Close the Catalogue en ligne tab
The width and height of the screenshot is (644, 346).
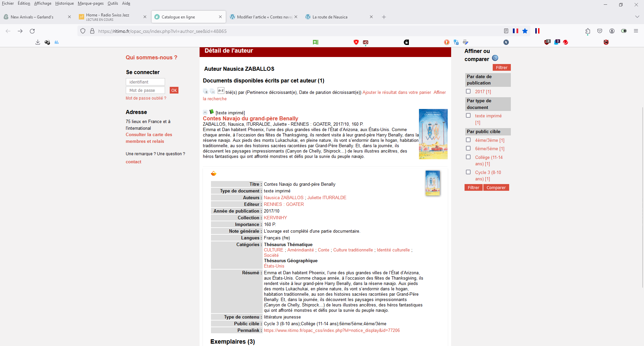coord(220,17)
